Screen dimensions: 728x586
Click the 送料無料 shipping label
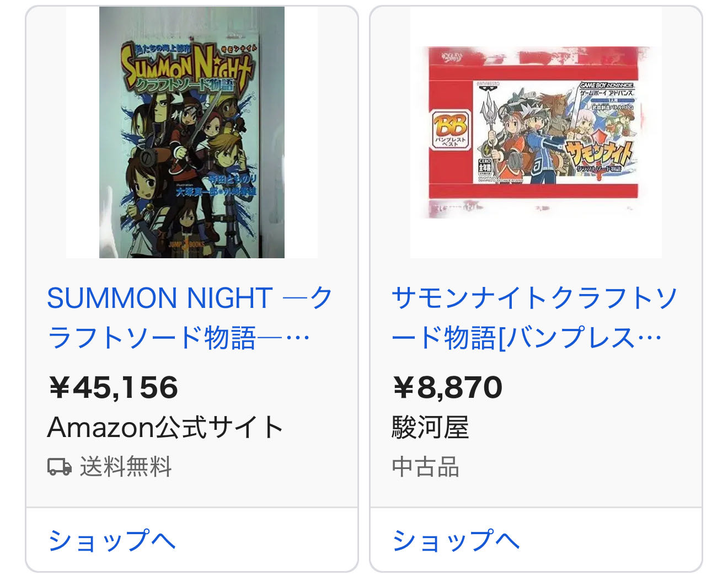126,467
